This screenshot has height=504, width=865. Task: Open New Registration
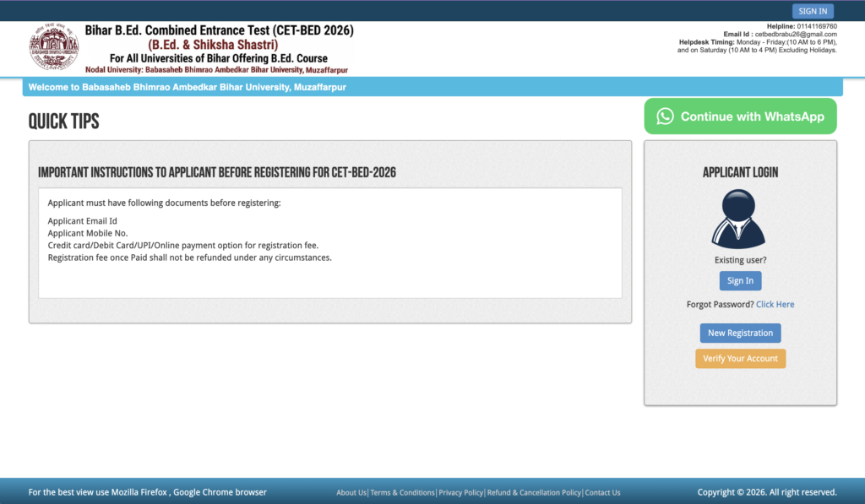point(740,333)
